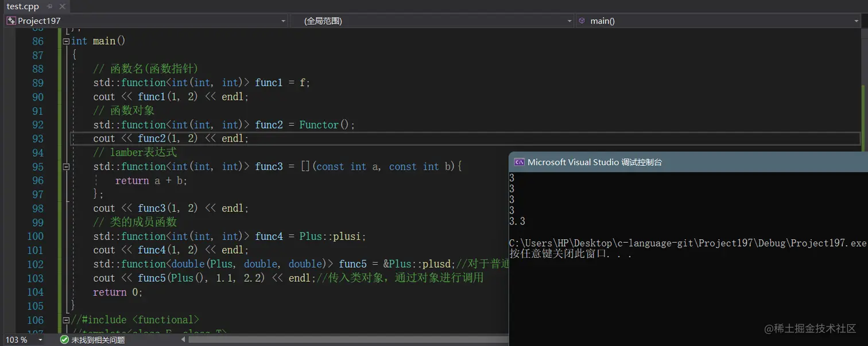
Task: Click the Project197 project icon
Action: click(11, 21)
